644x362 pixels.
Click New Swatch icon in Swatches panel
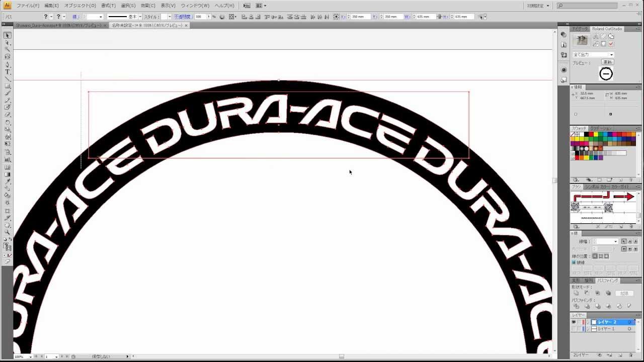click(x=620, y=179)
